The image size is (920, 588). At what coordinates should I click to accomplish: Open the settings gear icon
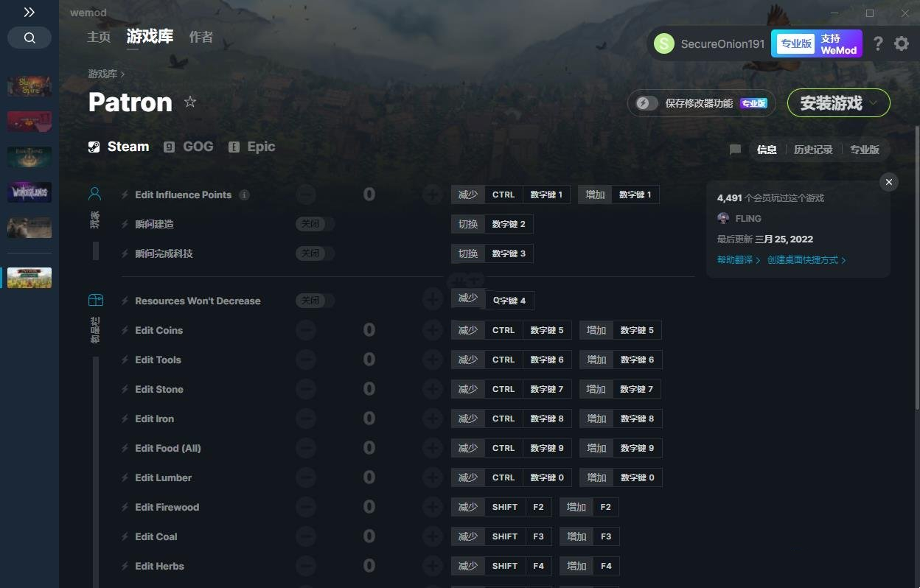[902, 44]
